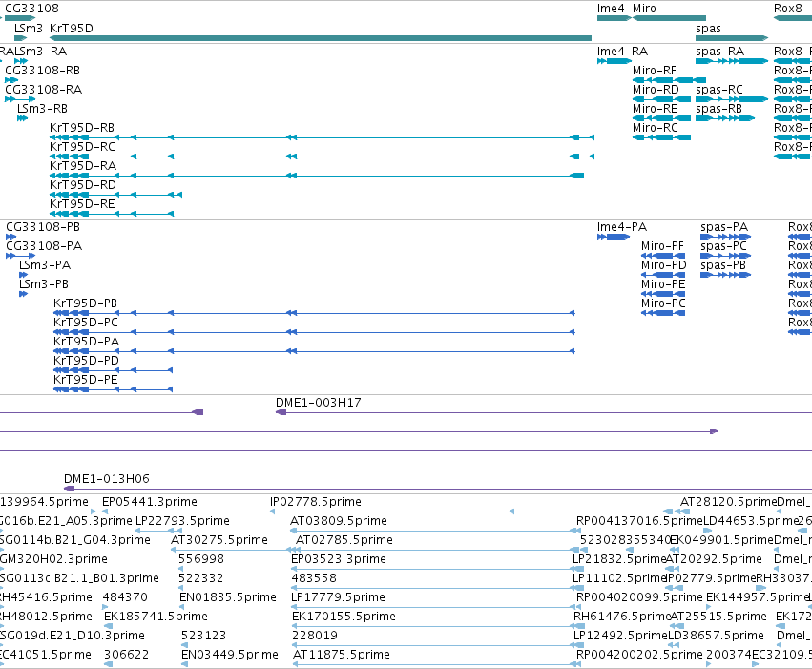The width and height of the screenshot is (812, 669).
Task: Click the KrT95D-RB transcript label
Action: click(x=82, y=127)
